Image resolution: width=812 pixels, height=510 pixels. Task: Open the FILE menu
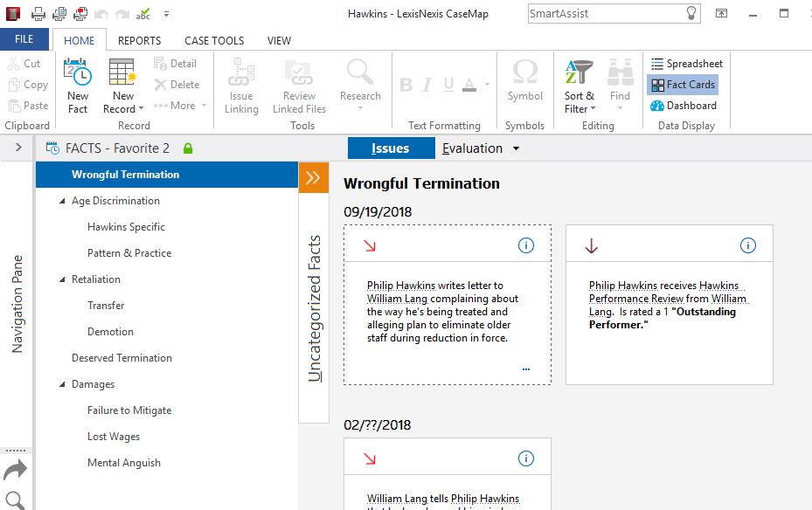[x=24, y=39]
